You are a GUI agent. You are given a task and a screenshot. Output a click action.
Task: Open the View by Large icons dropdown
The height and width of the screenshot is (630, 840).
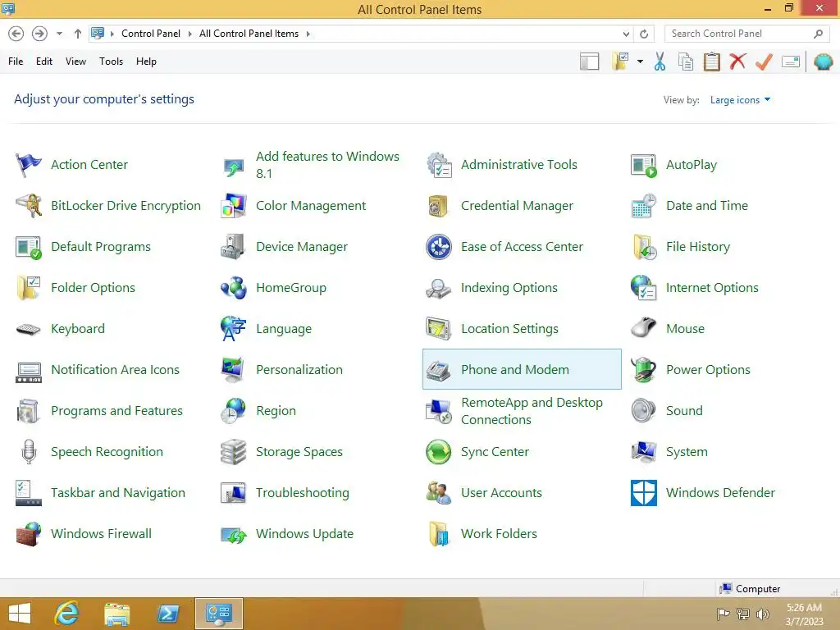(x=740, y=100)
